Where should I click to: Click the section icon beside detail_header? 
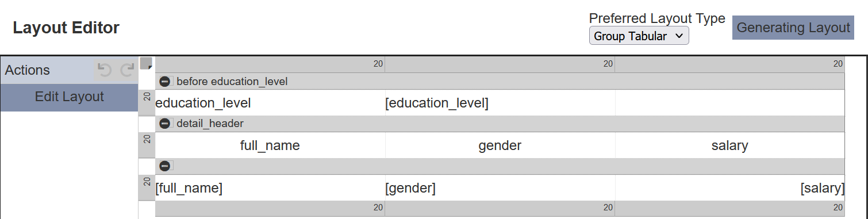point(166,123)
